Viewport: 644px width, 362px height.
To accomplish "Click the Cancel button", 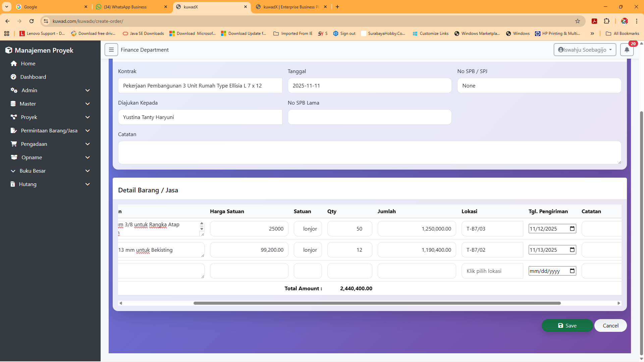I will point(610,325).
